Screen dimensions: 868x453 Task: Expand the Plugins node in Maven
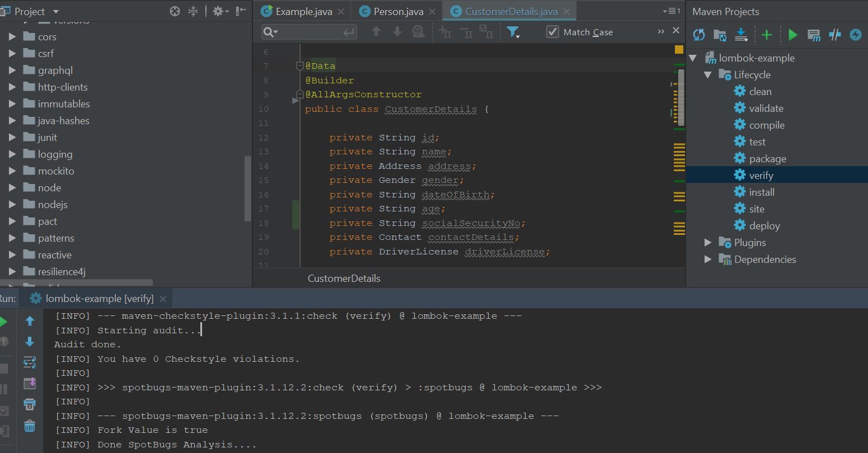[x=708, y=242]
